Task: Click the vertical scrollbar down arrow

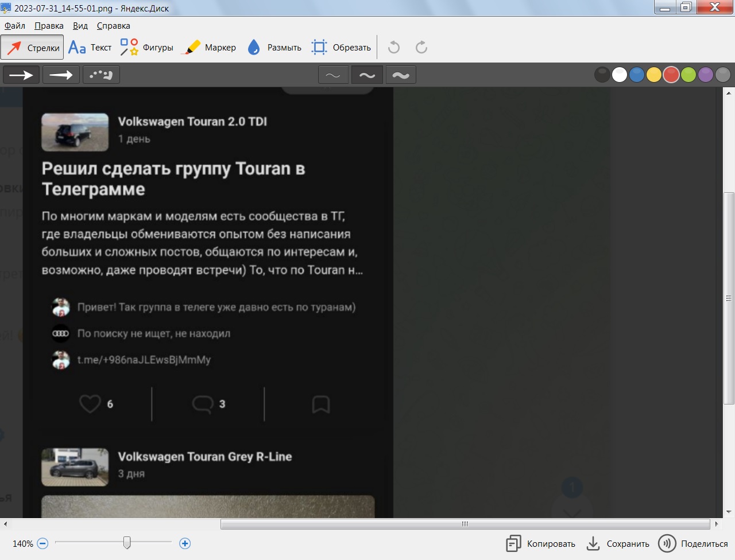Action: point(729,512)
